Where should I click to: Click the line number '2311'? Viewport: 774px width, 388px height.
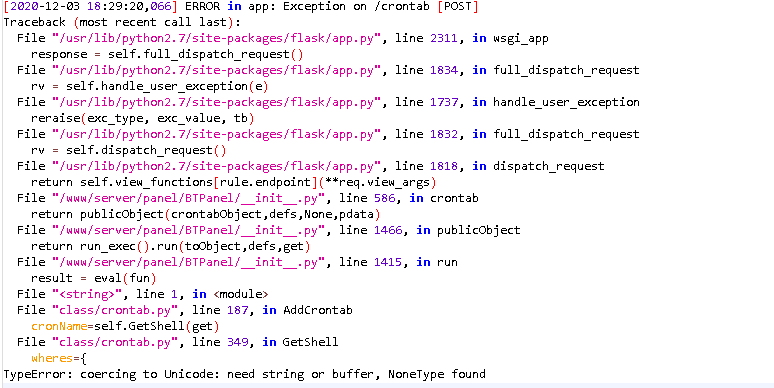pyautogui.click(x=444, y=38)
